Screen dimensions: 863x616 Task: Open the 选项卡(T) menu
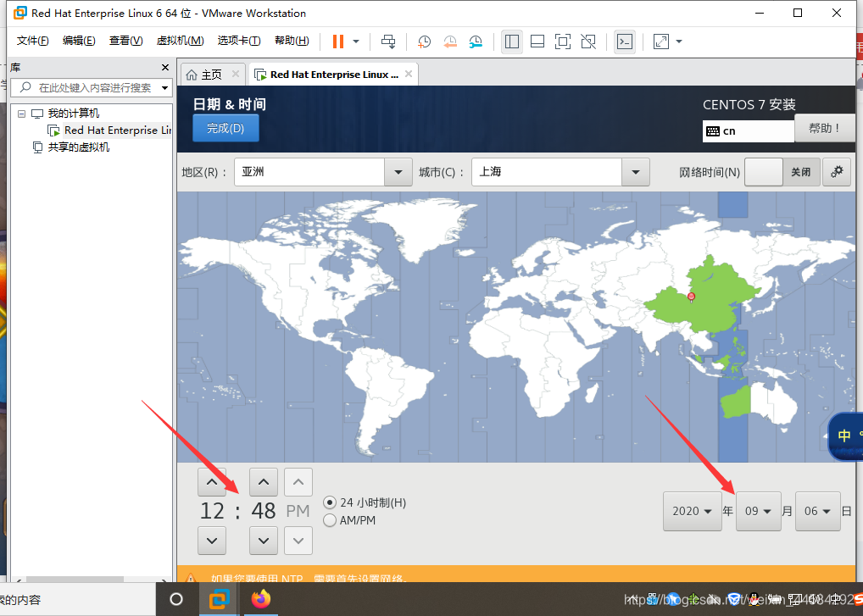click(239, 40)
